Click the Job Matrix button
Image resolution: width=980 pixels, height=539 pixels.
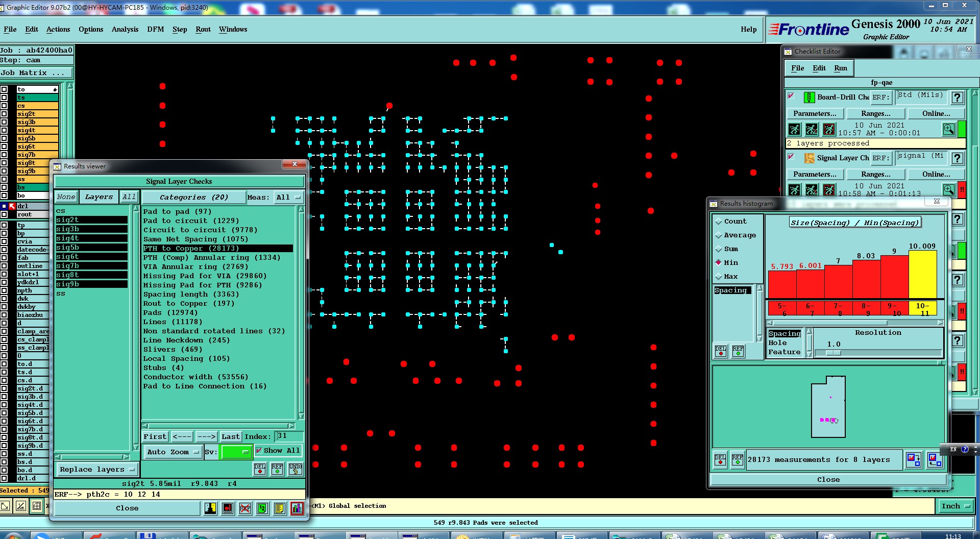pyautogui.click(x=37, y=72)
